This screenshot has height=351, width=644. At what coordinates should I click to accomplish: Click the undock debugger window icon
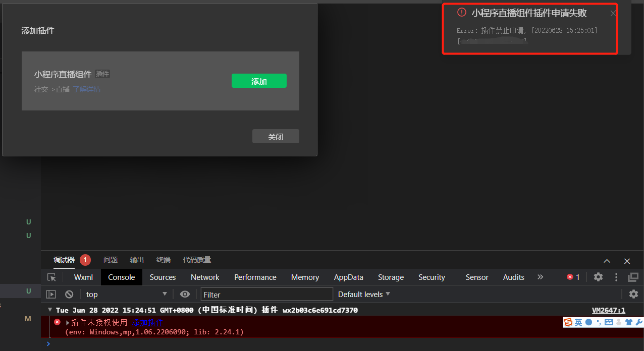[x=633, y=277]
